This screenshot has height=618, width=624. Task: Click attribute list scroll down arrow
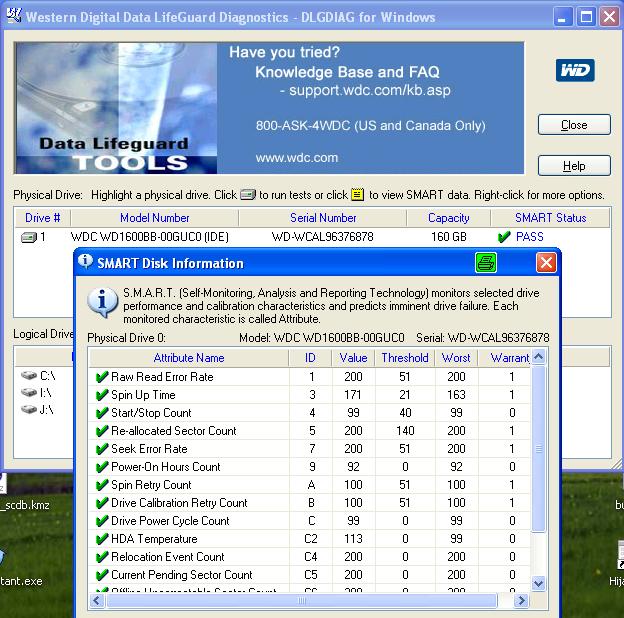pos(538,583)
